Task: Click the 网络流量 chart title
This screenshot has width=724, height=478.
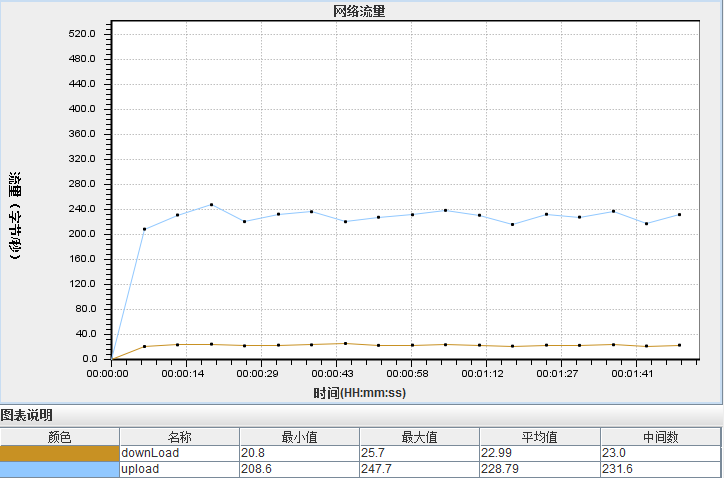Action: pos(360,12)
